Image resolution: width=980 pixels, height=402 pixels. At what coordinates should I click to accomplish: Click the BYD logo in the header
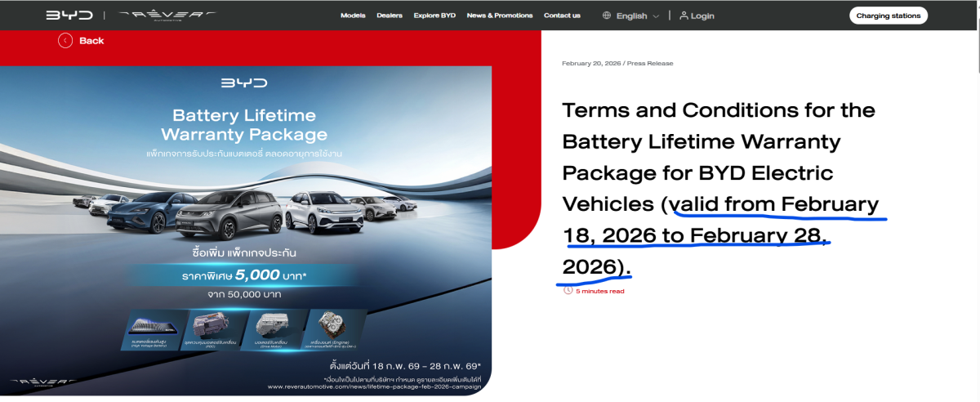[x=69, y=16]
